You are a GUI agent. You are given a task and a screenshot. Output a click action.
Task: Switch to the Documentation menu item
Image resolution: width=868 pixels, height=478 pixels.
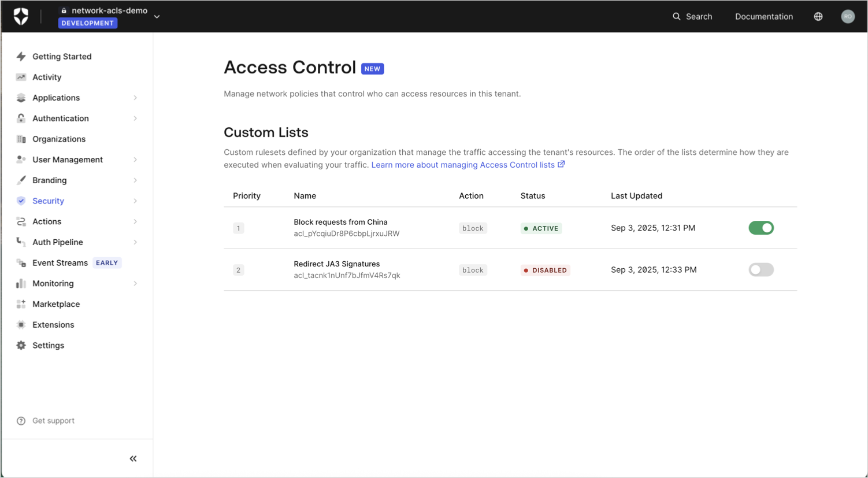click(x=764, y=16)
